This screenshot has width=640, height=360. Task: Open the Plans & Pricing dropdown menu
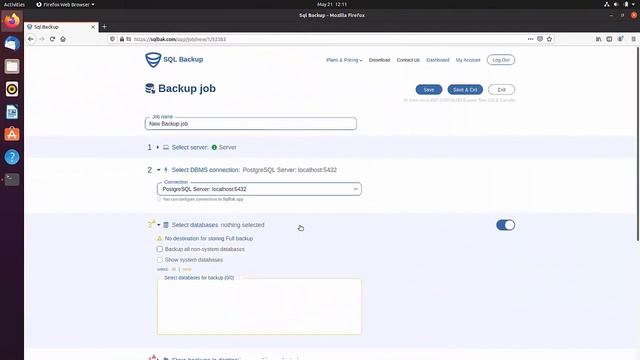pyautogui.click(x=344, y=60)
